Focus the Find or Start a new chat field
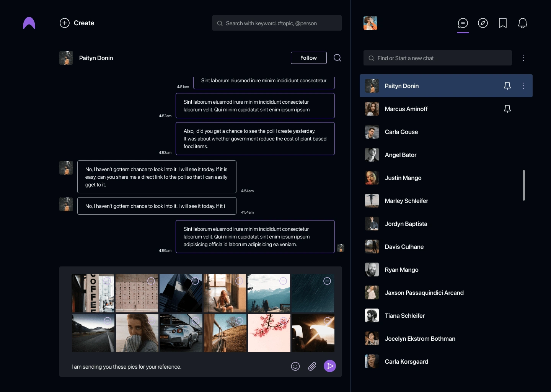The image size is (551, 392). click(x=438, y=58)
